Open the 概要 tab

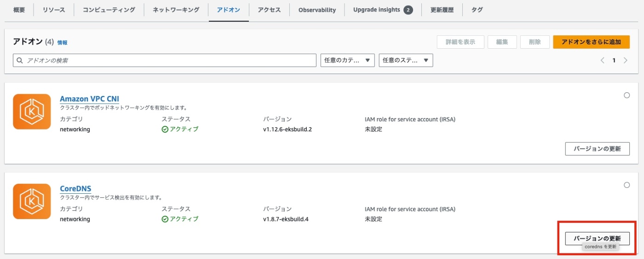click(19, 10)
